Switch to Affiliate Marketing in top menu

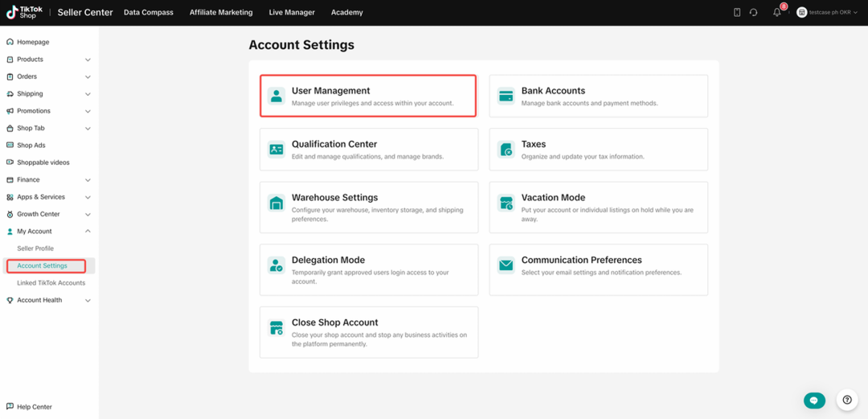point(221,12)
